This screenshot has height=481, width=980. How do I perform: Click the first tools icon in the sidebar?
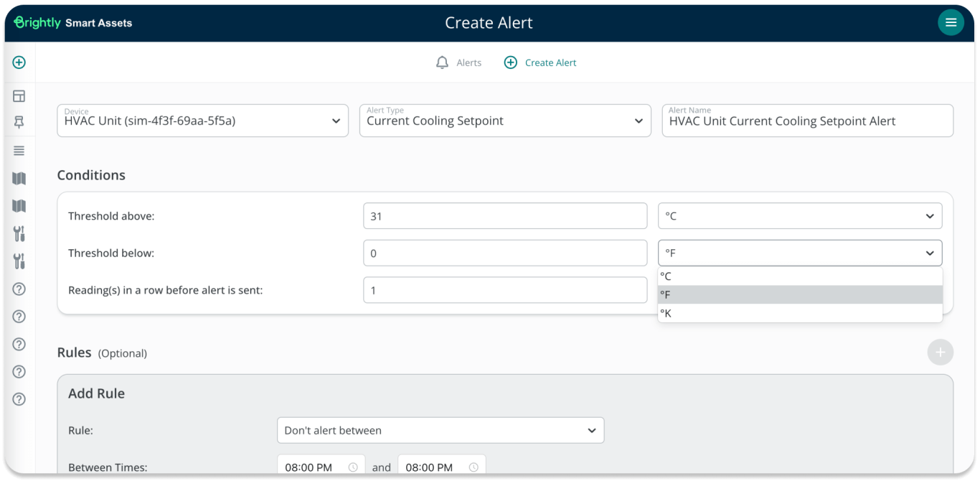coord(19,233)
